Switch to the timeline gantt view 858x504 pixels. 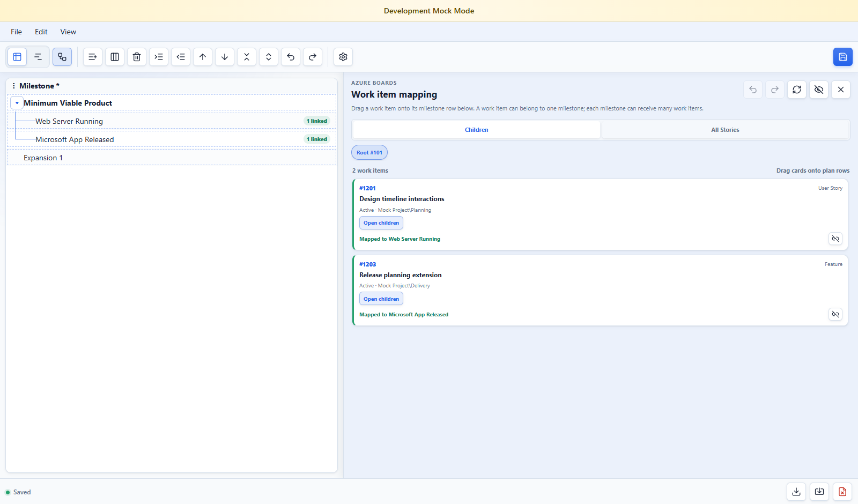38,57
